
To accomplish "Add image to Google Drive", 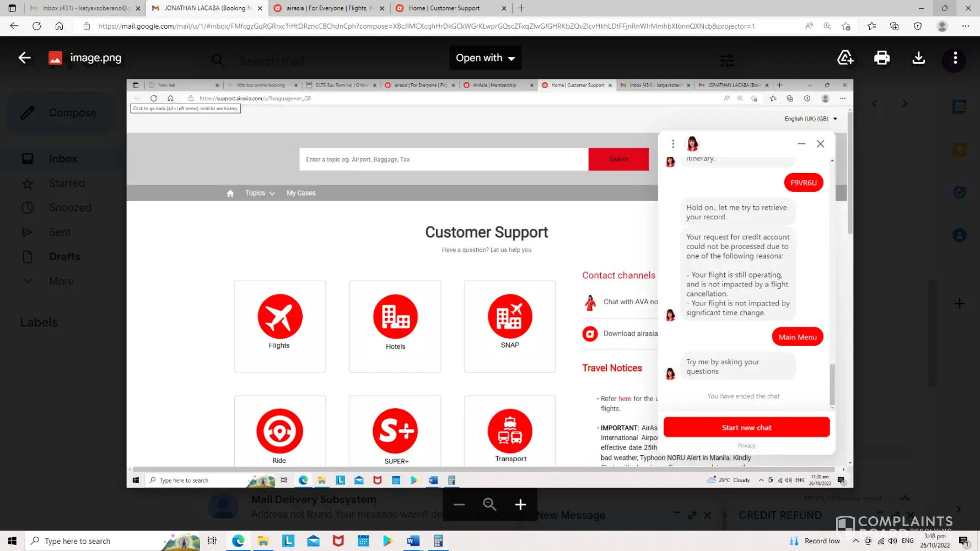I will tap(845, 58).
